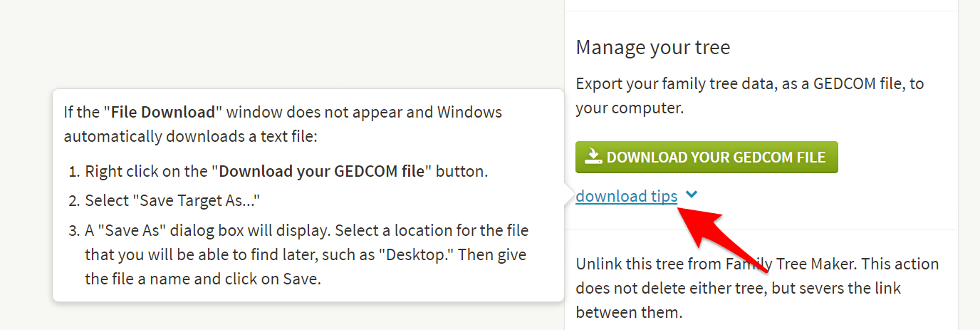Select step 3 Save As dialog instruction
This screenshot has height=330, width=980.
[x=299, y=254]
